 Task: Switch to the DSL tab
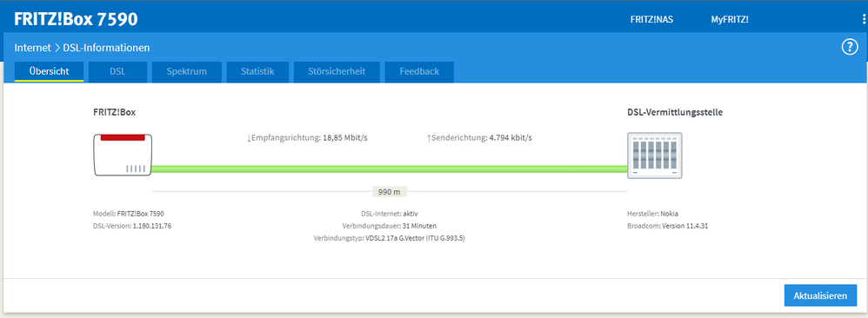(x=117, y=71)
